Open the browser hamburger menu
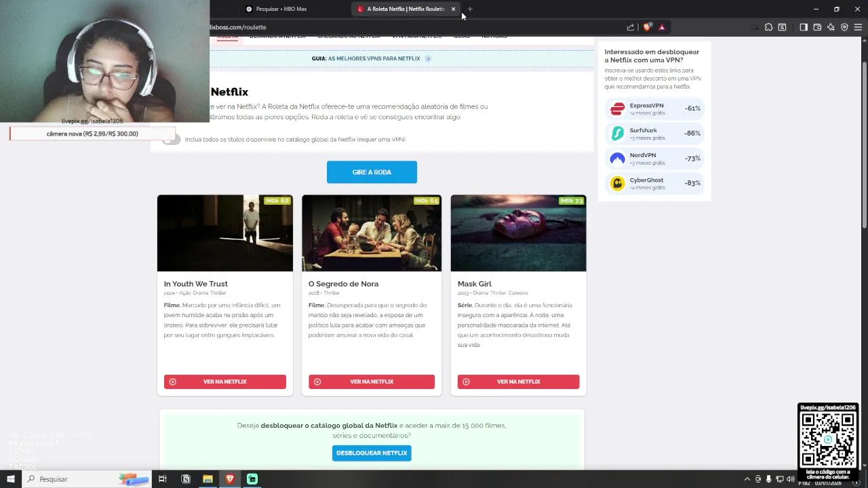 pos(858,27)
